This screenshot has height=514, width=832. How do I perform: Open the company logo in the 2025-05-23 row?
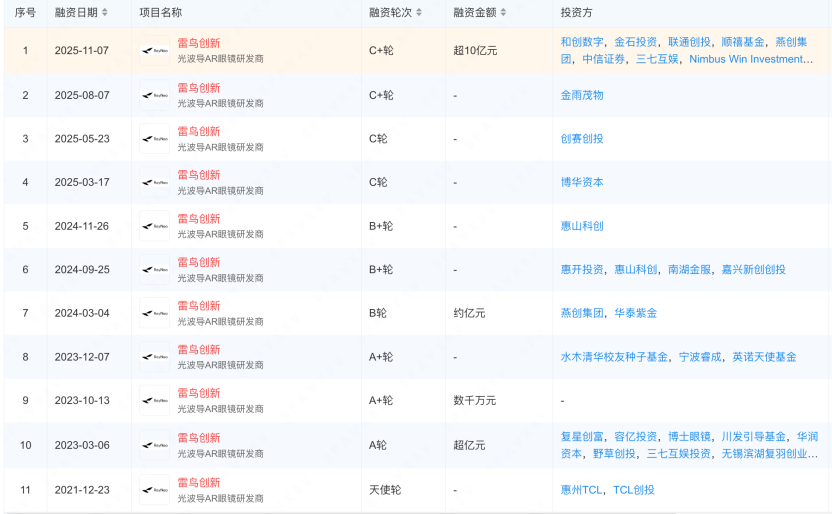pyautogui.click(x=155, y=139)
